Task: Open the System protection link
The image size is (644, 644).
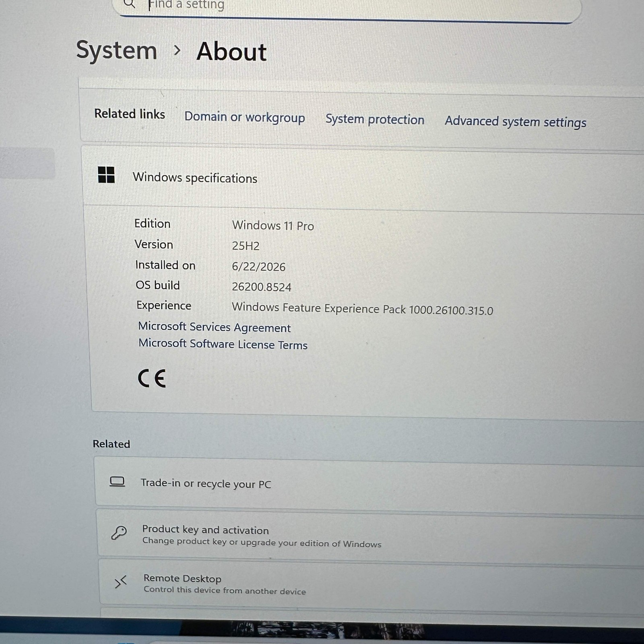Action: coord(375,119)
